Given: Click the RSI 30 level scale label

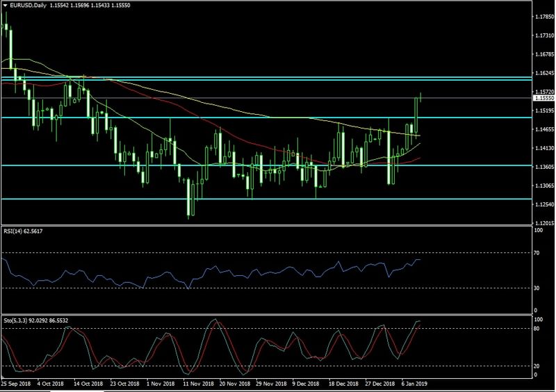Looking at the screenshot, I should coord(537,288).
